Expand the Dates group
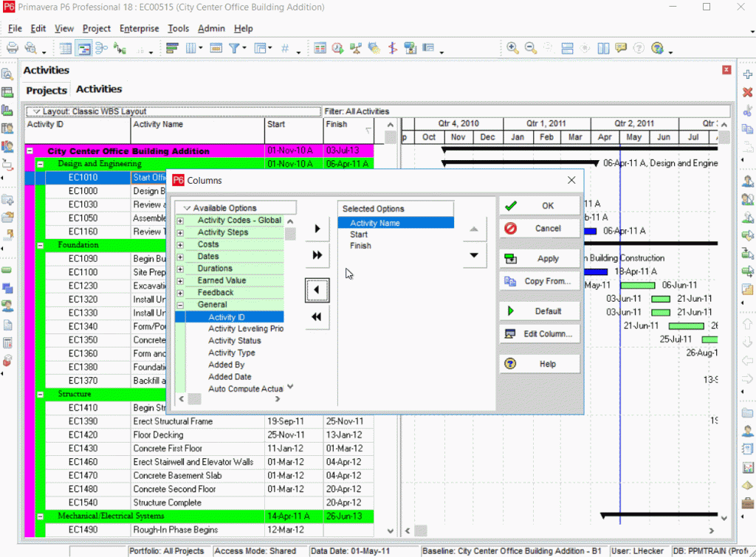 coord(180,257)
